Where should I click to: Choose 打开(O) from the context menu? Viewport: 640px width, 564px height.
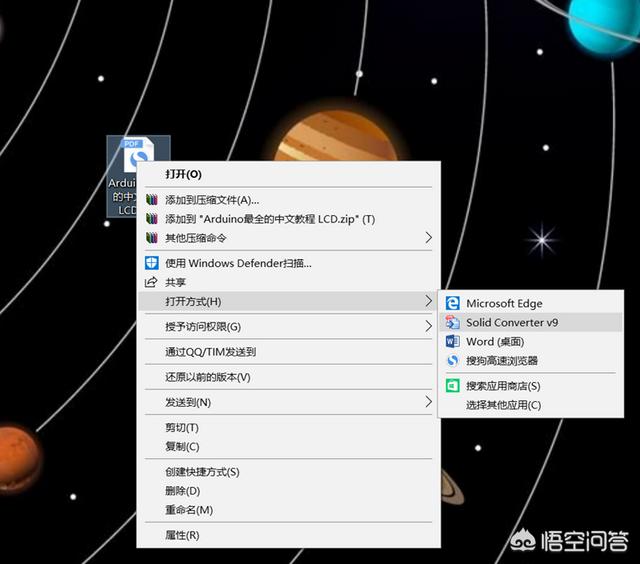(289, 174)
